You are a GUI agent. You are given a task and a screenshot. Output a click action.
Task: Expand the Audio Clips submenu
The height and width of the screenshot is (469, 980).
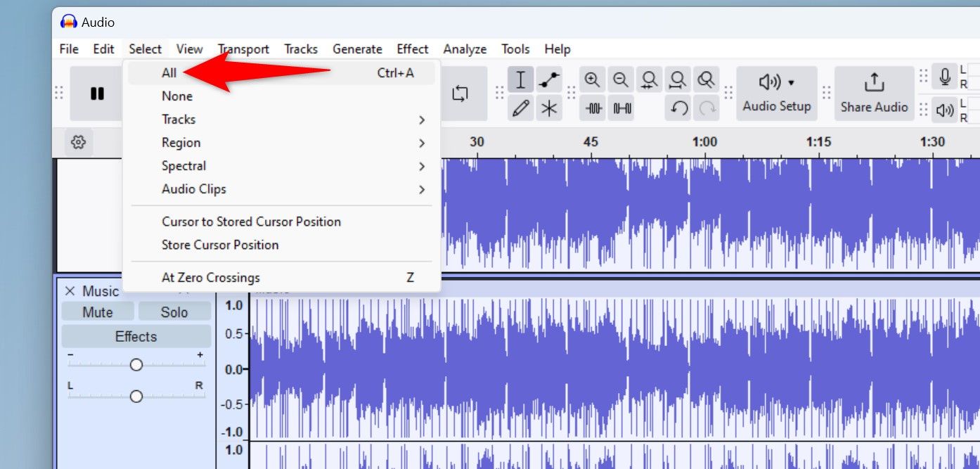[193, 188]
